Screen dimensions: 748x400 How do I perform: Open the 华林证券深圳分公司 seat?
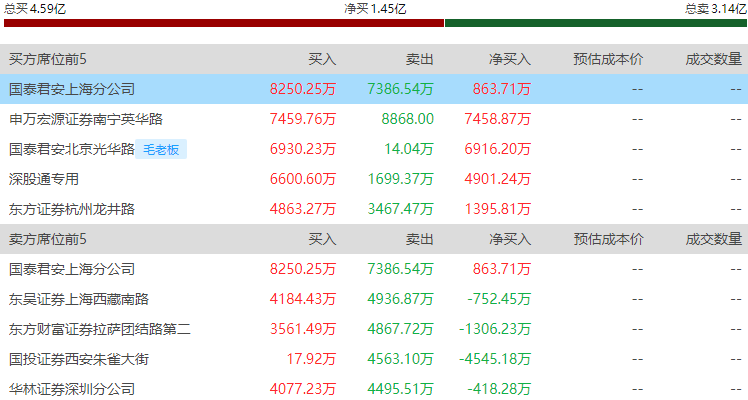(x=72, y=389)
